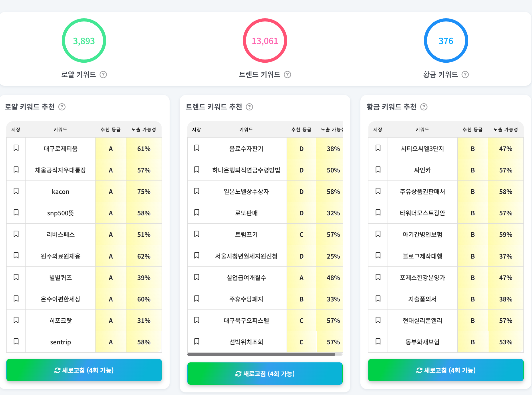Open help tooltip for 황금 키워드 추천
The height and width of the screenshot is (395, 532).
(424, 107)
